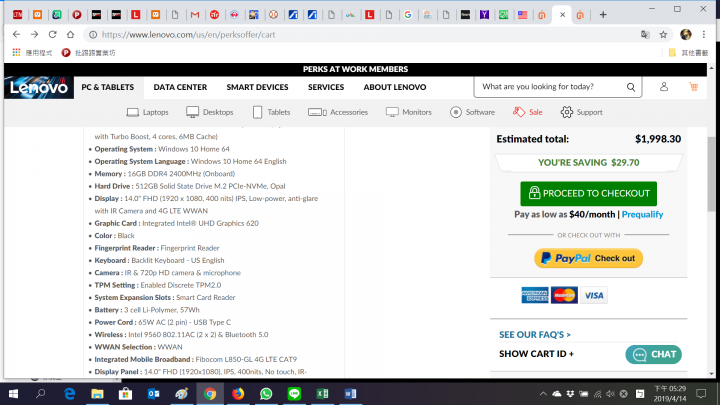Open the user account icon

(x=664, y=86)
